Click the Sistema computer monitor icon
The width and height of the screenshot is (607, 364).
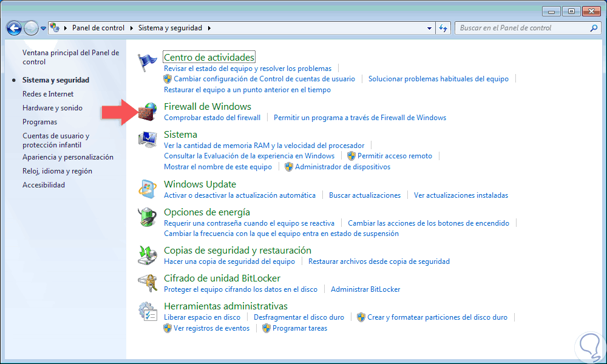(x=148, y=140)
